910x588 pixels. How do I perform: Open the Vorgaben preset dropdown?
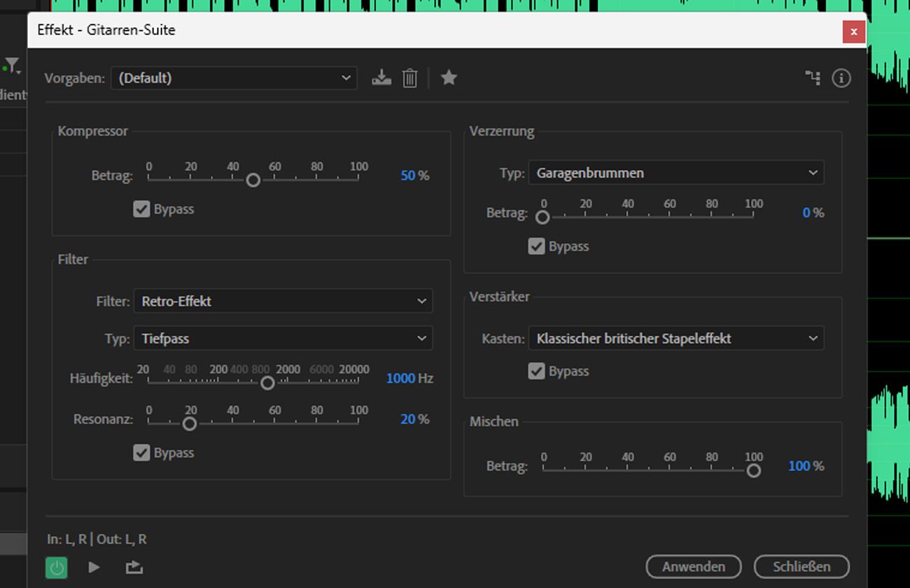point(234,78)
